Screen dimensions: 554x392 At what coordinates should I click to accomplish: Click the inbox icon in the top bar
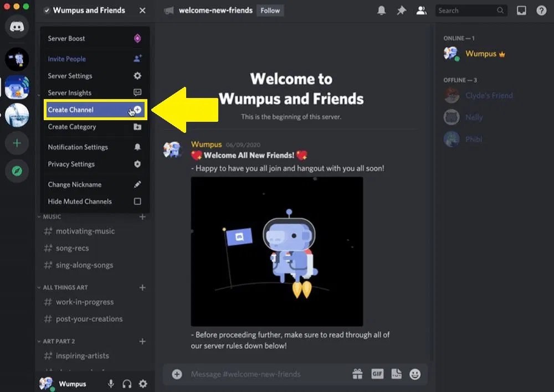[x=521, y=10]
